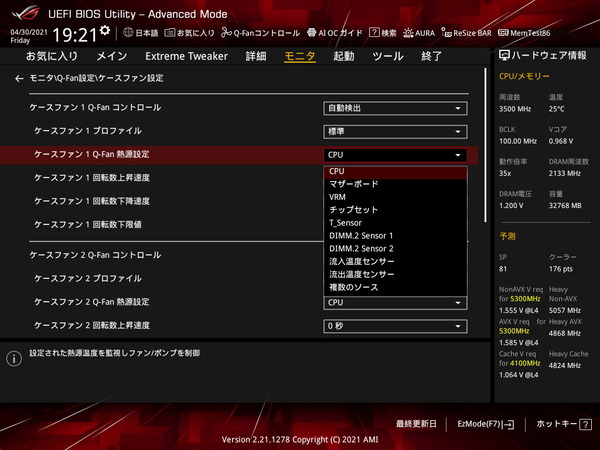Click the ホットキー button label
The height and width of the screenshot is (450, 600).
[x=556, y=424]
